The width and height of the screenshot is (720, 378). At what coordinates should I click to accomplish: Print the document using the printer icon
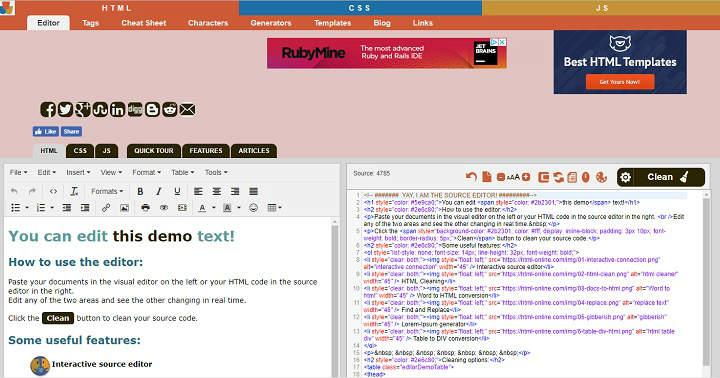click(x=146, y=208)
